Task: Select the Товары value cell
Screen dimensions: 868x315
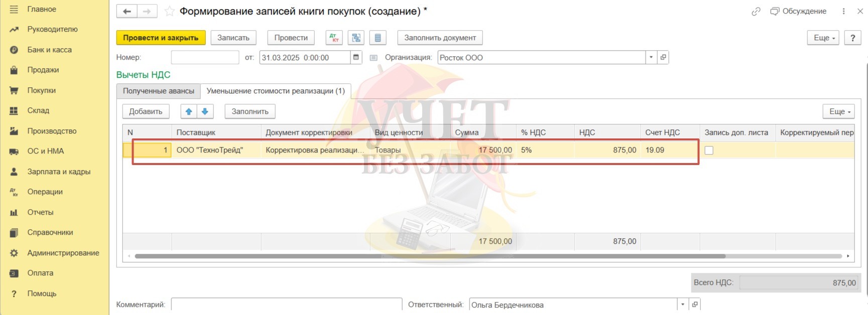Action: [410, 150]
